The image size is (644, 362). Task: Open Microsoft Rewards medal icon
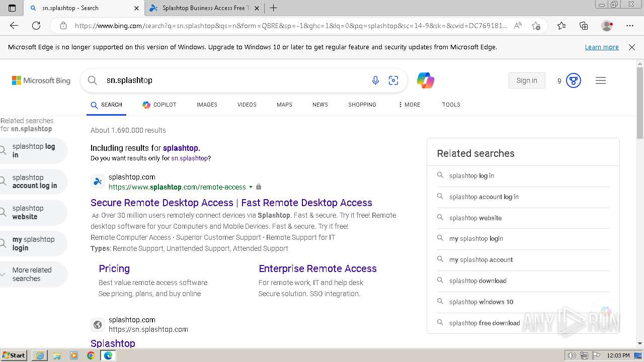(x=574, y=80)
